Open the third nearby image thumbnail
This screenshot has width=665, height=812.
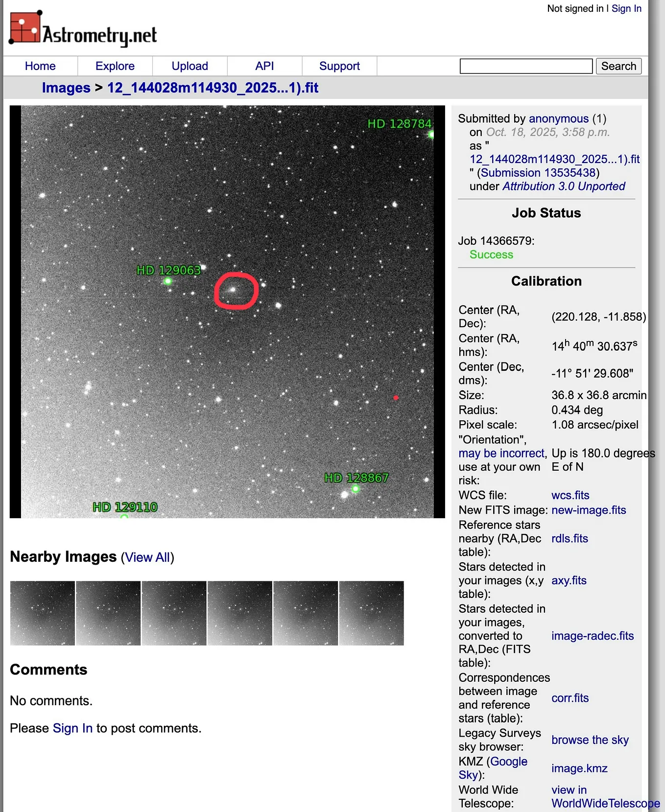(x=174, y=613)
